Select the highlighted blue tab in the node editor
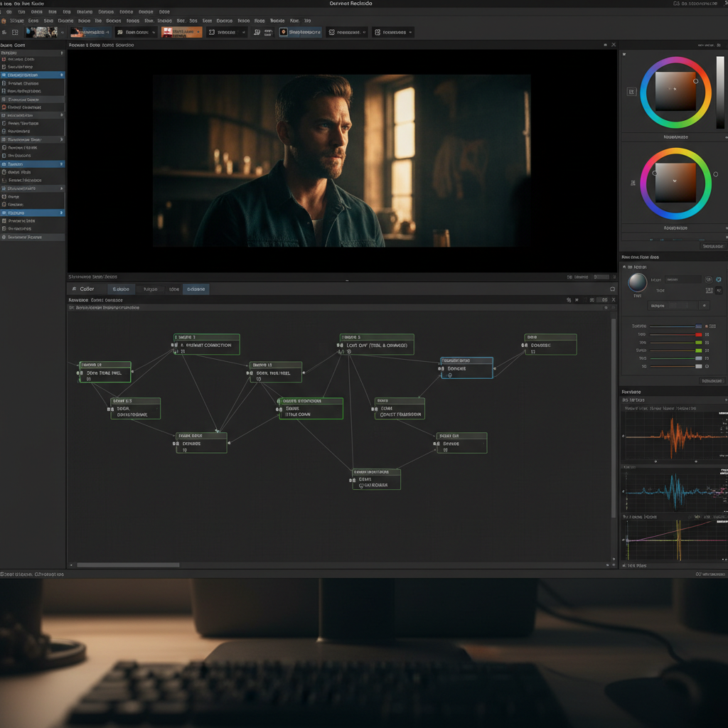Screen dimensions: 728x728 click(196, 289)
